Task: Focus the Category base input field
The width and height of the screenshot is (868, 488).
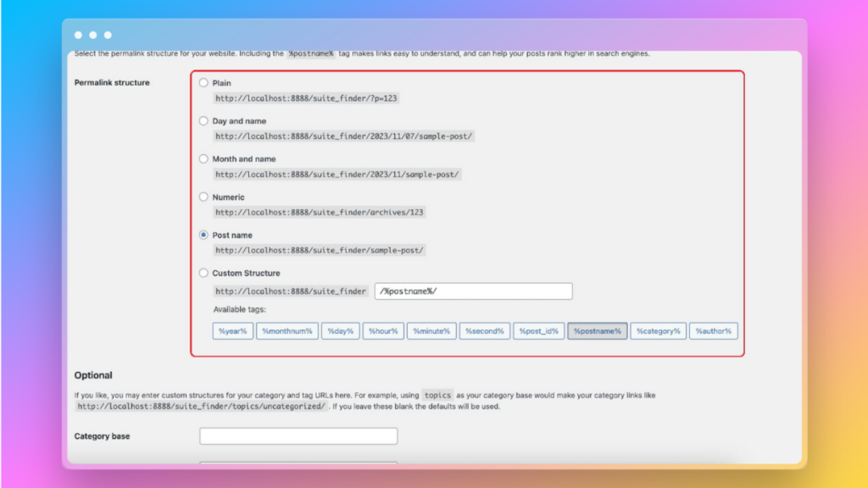Action: (298, 436)
